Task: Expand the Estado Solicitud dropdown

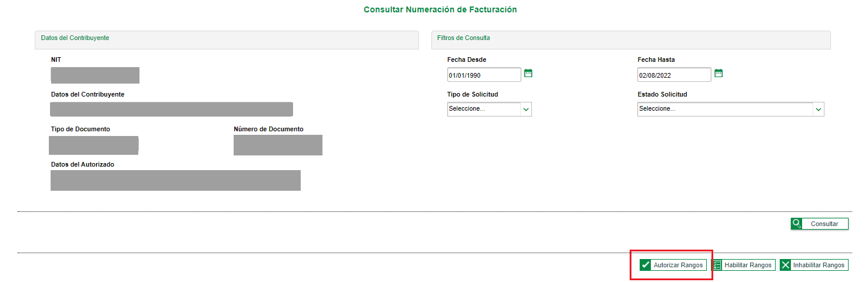Action: pyautogui.click(x=818, y=109)
